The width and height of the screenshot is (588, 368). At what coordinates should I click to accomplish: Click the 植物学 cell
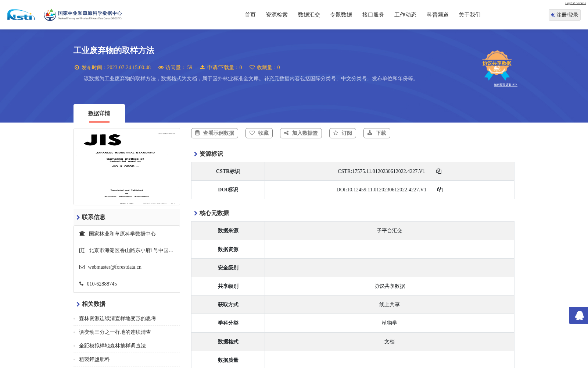(x=390, y=323)
